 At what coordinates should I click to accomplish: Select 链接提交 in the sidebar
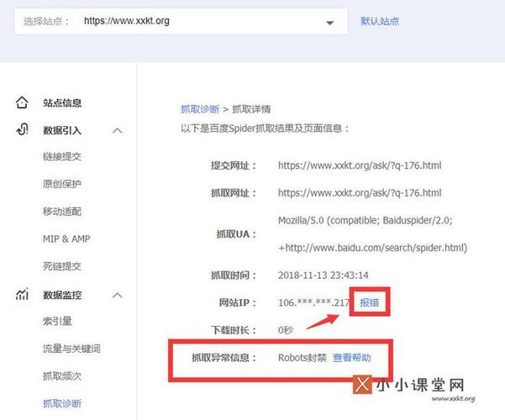(62, 156)
